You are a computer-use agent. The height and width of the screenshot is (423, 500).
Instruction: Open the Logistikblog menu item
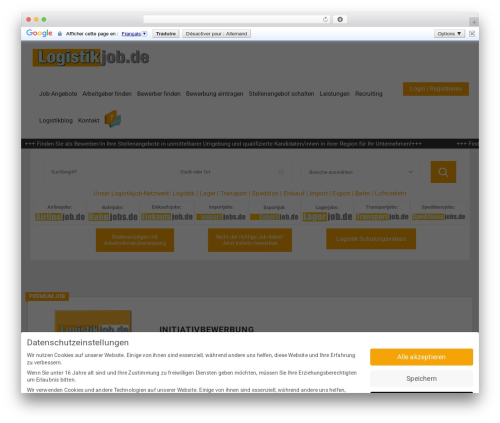(56, 120)
